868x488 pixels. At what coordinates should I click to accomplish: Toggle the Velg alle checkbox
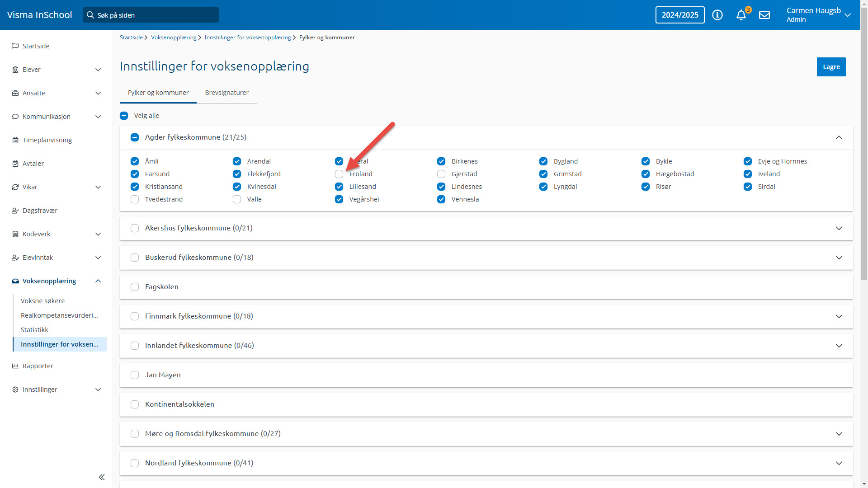(124, 116)
